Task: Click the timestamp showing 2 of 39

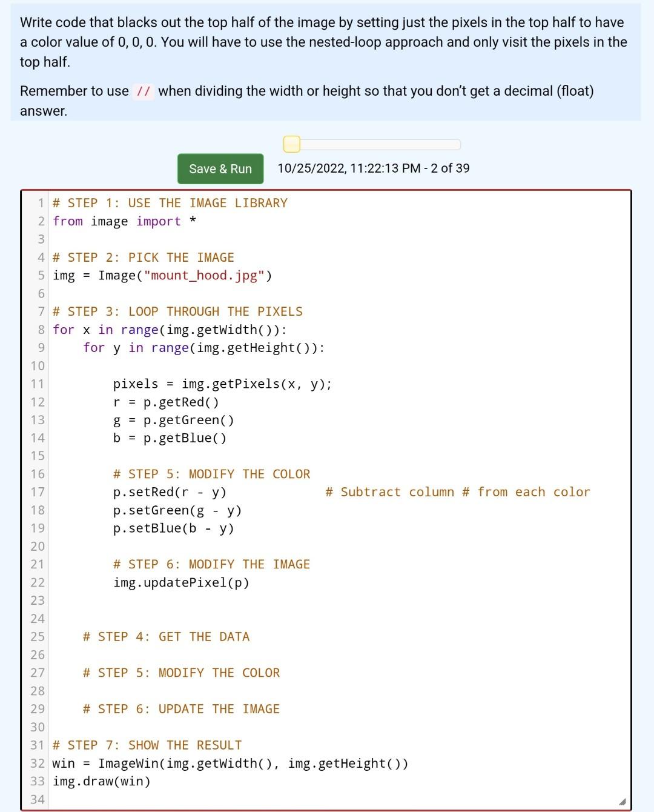Action: click(x=373, y=168)
